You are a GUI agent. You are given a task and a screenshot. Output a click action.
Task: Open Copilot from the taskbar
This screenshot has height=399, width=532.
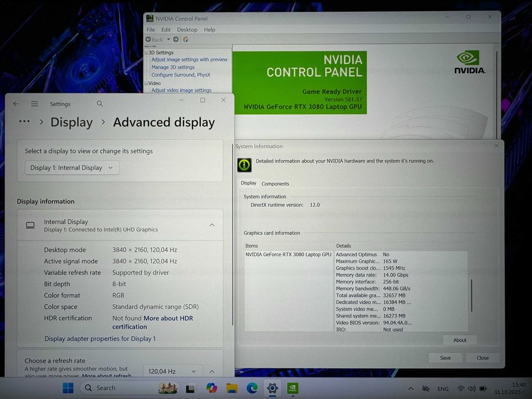pos(212,388)
